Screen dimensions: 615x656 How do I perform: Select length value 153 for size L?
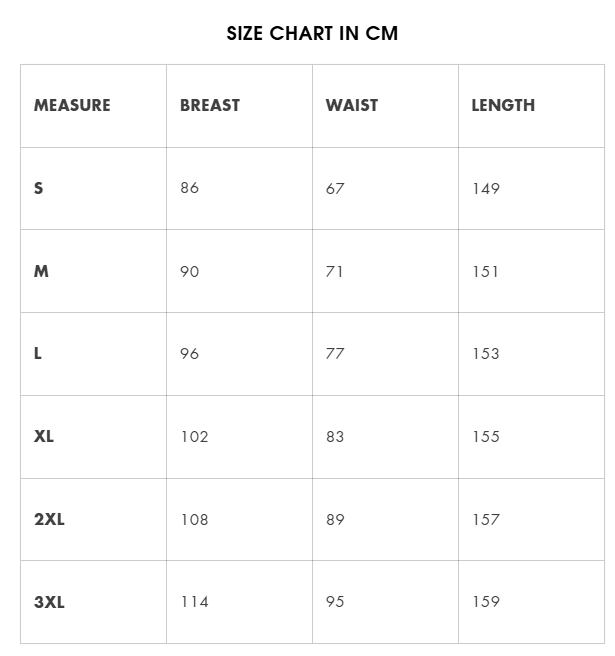point(486,354)
